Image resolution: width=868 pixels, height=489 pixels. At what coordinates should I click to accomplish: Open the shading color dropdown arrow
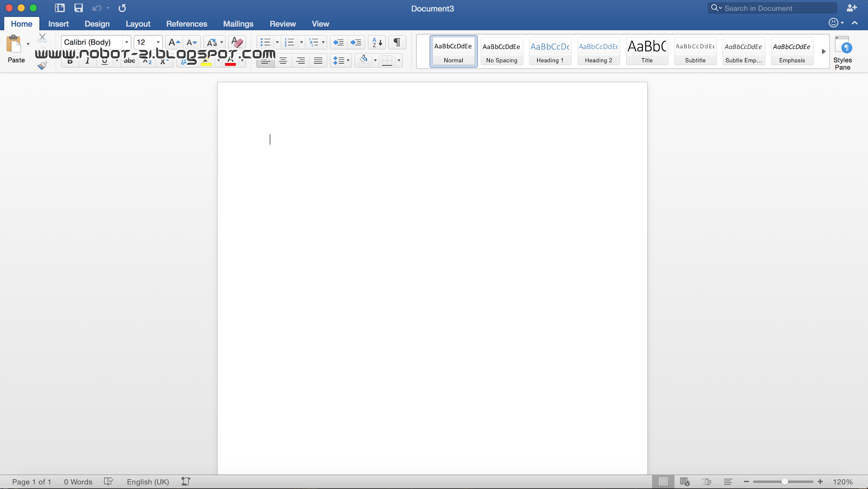point(375,60)
